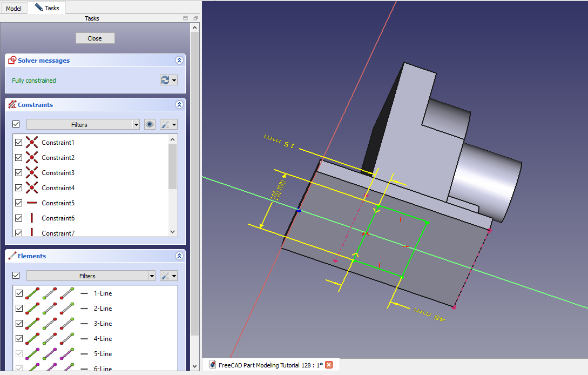The height and width of the screenshot is (375, 588).
Task: Select the start point icon of 2-Line
Action: click(x=50, y=309)
